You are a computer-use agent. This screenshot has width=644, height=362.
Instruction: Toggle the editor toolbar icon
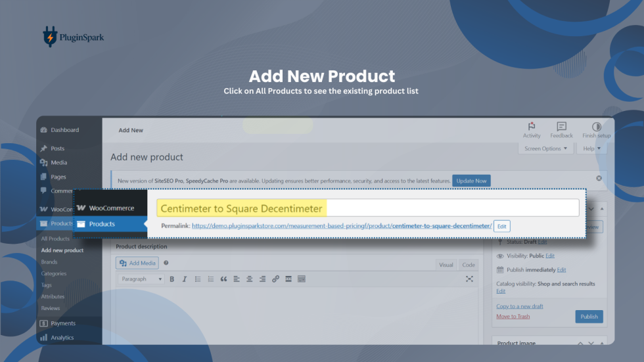(x=302, y=279)
